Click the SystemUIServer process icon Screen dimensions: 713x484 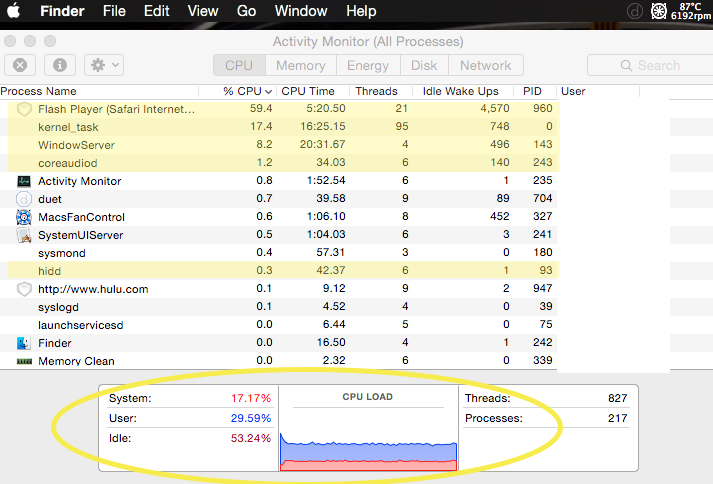[x=24, y=235]
